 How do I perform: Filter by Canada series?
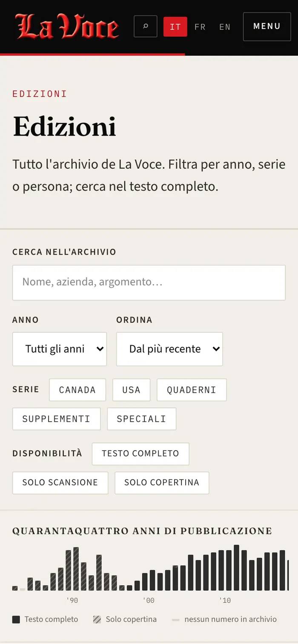coord(77,390)
